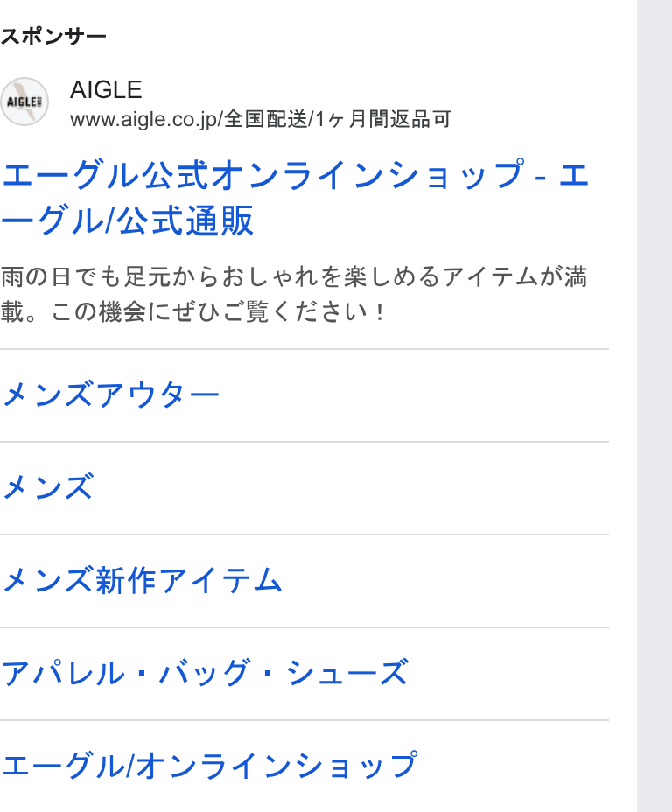Open the www.aigle.co.jp display URL

pos(143,120)
